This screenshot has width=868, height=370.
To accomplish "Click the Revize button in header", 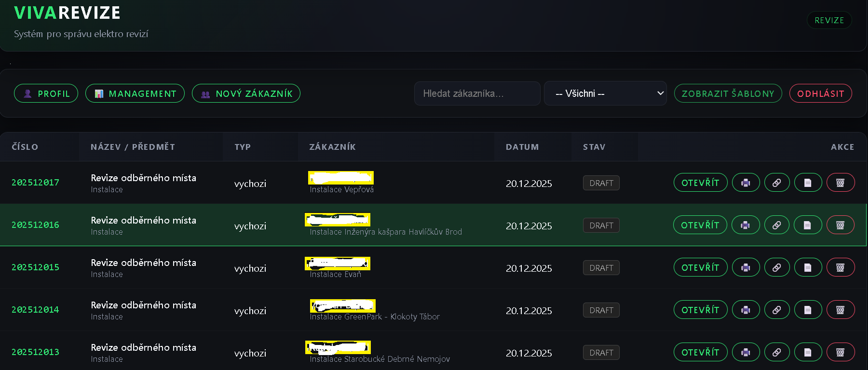I will (829, 20).
